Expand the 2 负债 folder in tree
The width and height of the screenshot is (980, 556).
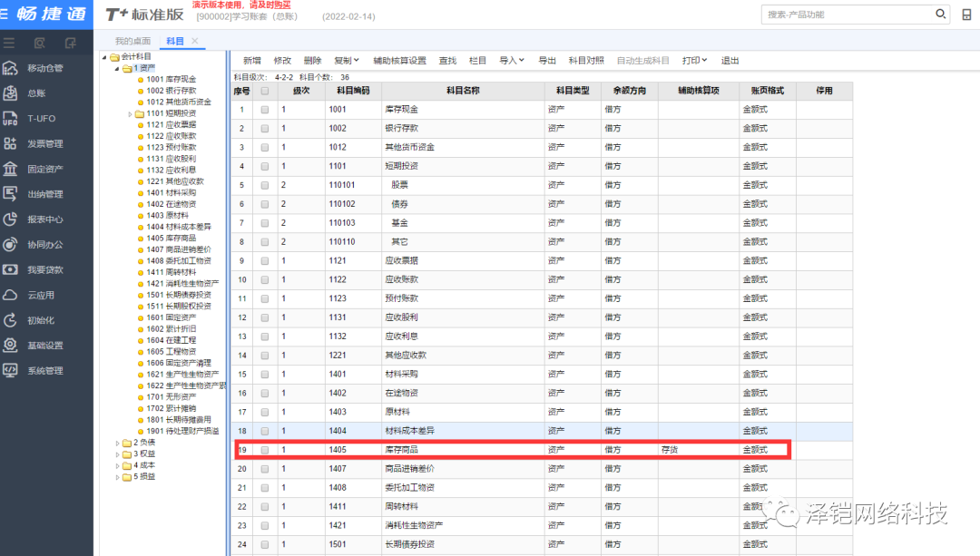point(119,443)
